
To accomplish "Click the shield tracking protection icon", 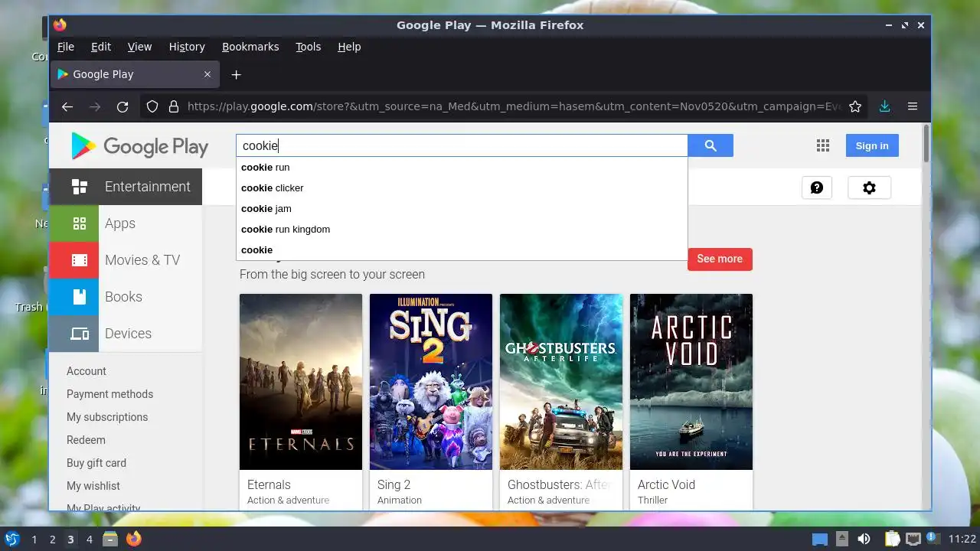I will pos(152,106).
